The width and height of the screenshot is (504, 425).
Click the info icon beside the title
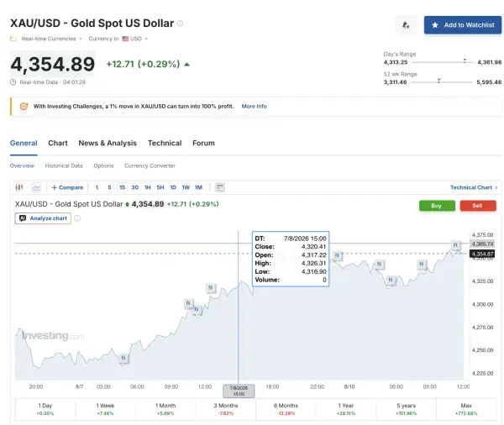pyautogui.click(x=181, y=24)
